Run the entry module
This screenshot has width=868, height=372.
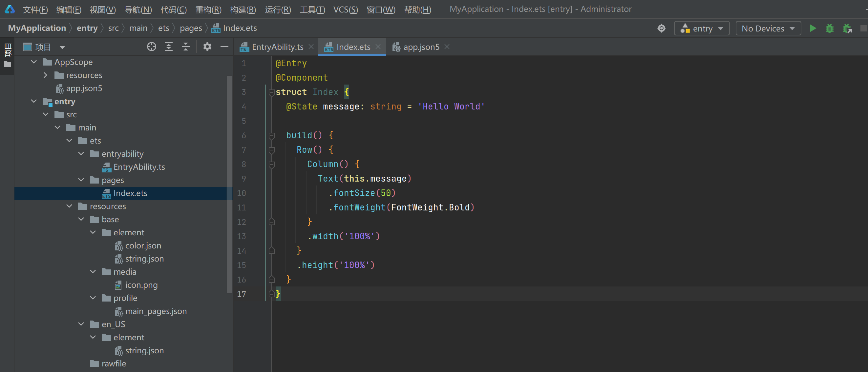pos(813,28)
